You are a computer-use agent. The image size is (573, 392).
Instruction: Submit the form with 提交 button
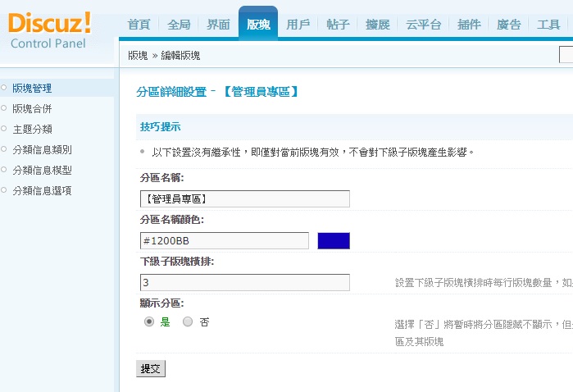[x=151, y=368]
